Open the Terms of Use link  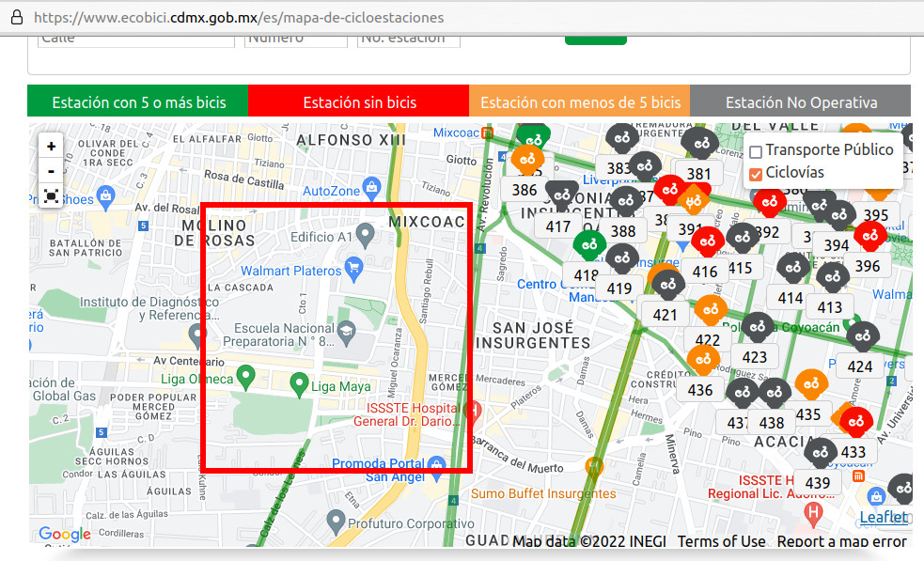721,541
